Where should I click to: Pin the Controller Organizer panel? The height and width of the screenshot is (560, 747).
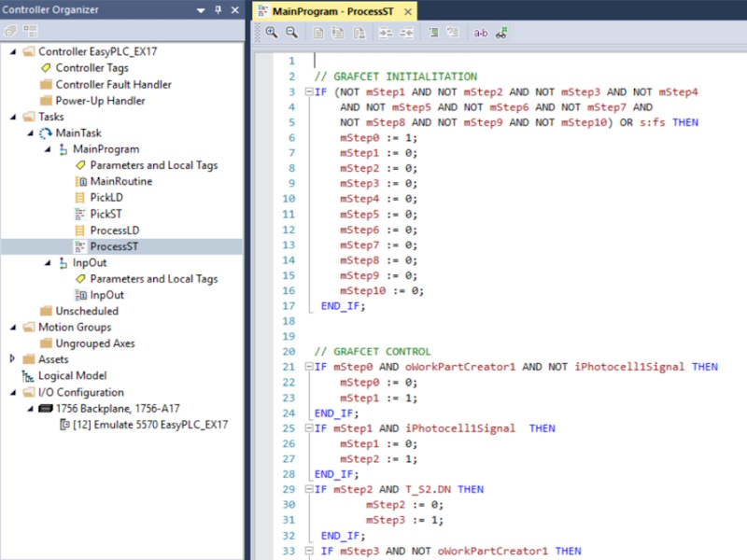click(219, 10)
